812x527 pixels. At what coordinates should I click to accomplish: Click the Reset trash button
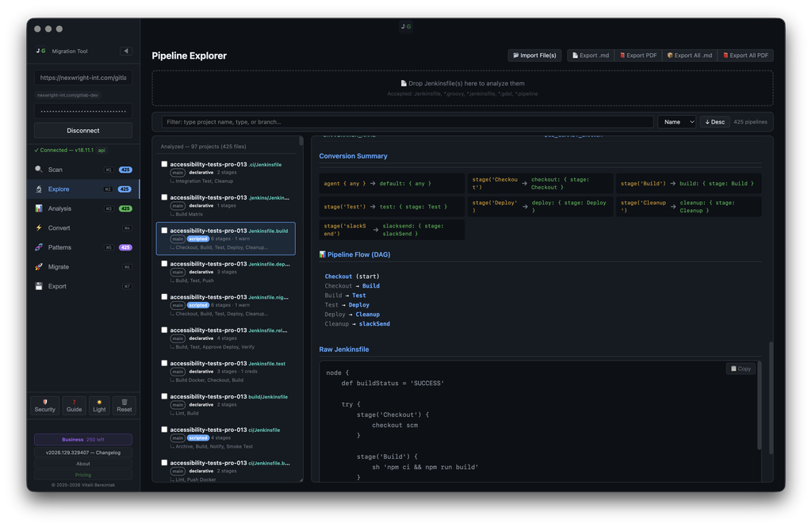(x=124, y=405)
